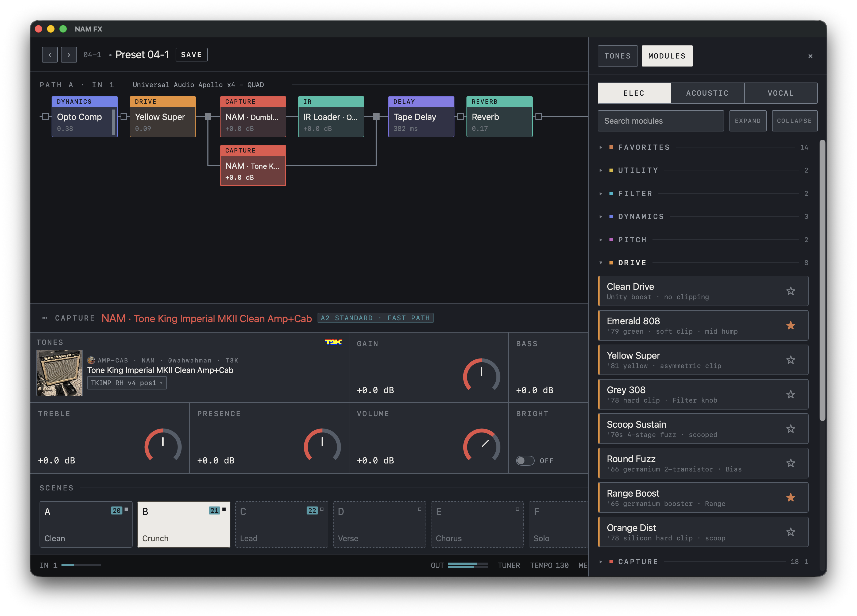
Task: Open the capture options ellipsis menu
Action: 45,318
